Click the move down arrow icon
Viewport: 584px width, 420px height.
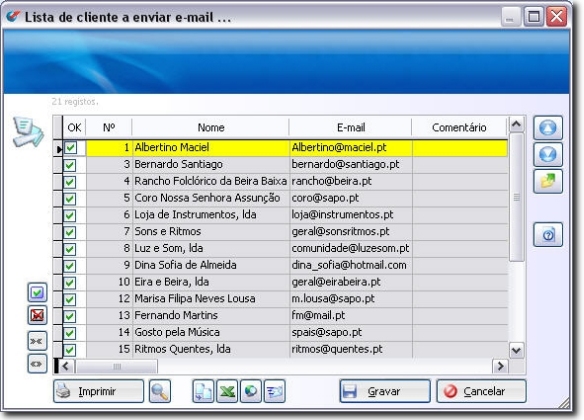[x=548, y=155]
